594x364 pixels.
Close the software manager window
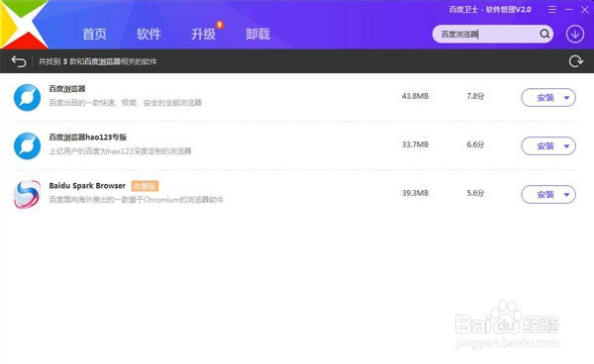pyautogui.click(x=585, y=10)
